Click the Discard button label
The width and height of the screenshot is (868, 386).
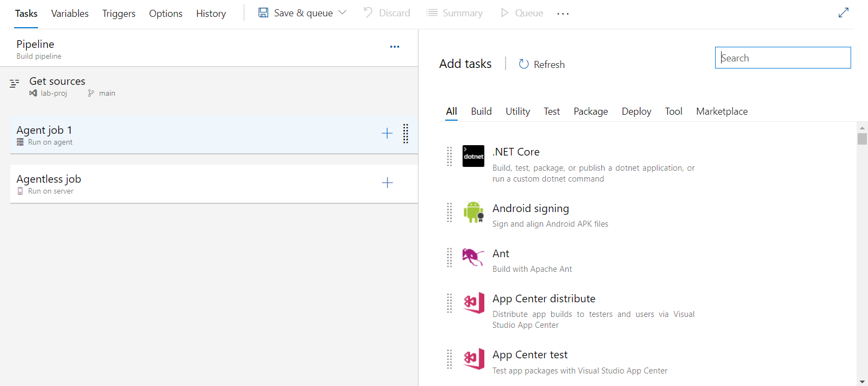point(395,13)
